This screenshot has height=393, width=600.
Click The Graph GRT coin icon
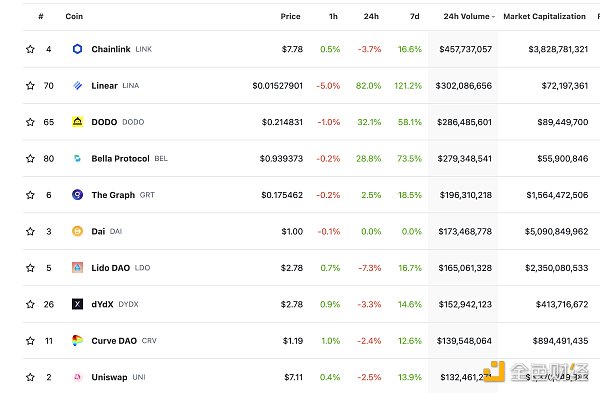(77, 195)
